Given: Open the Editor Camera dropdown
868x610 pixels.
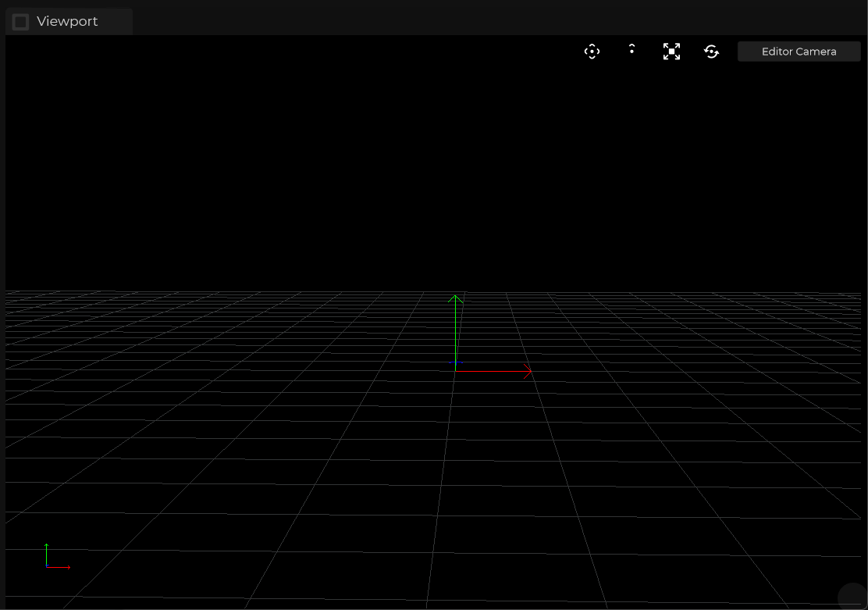Looking at the screenshot, I should [x=799, y=52].
